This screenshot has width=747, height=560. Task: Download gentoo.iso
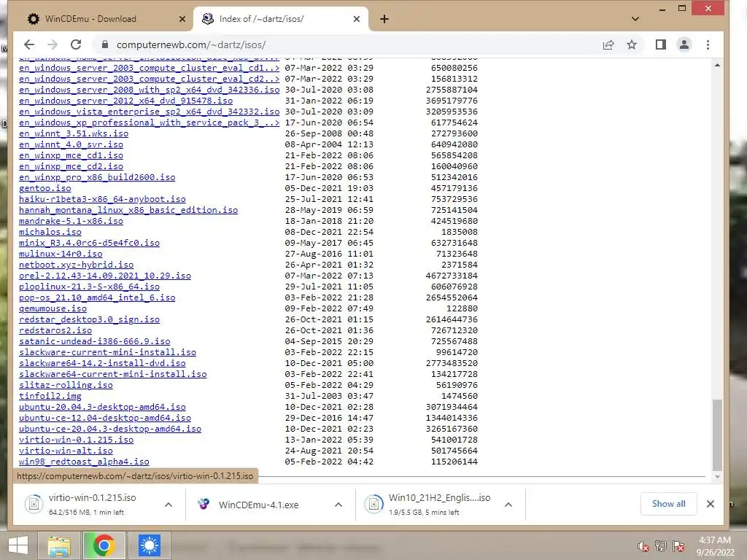click(44, 188)
